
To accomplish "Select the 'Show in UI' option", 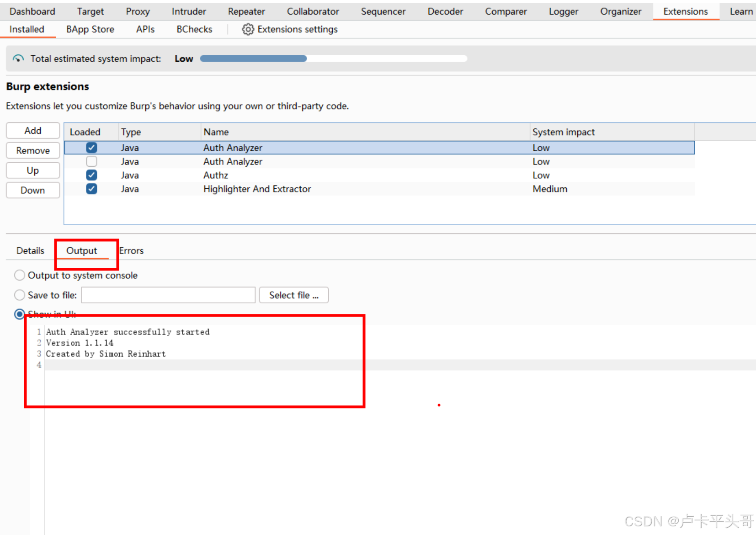I will [19, 314].
